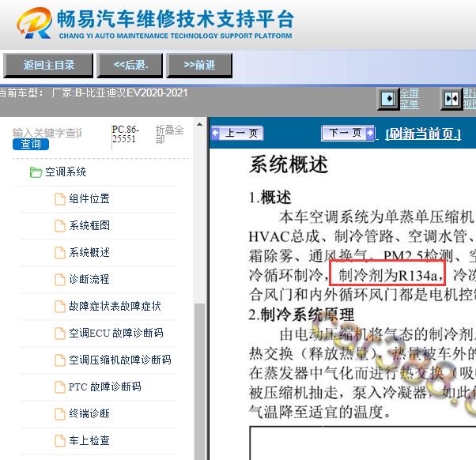Click the 刷新当前页 refresh link
476x460 pixels.
tap(423, 134)
